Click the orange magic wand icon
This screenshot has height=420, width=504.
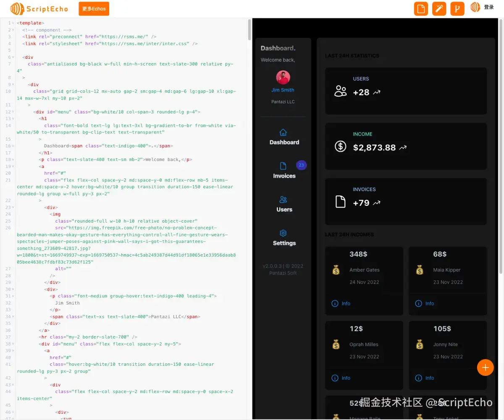coord(439,9)
